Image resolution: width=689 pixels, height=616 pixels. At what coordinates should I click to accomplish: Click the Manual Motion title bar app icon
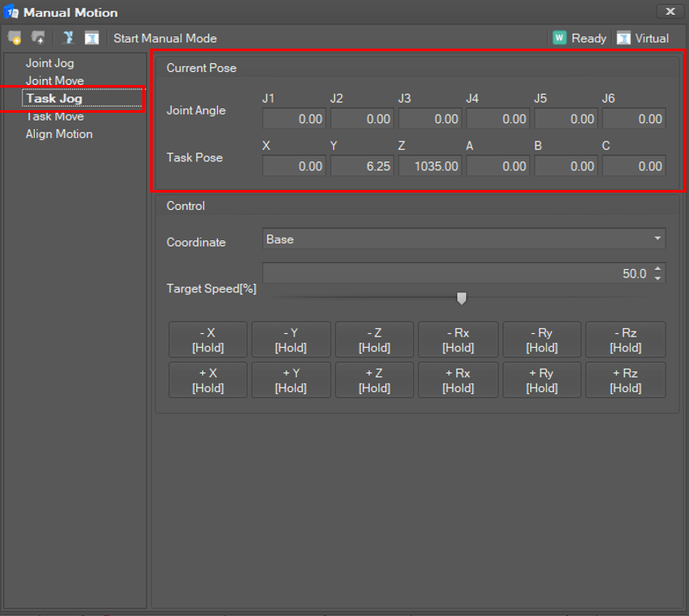(x=12, y=12)
